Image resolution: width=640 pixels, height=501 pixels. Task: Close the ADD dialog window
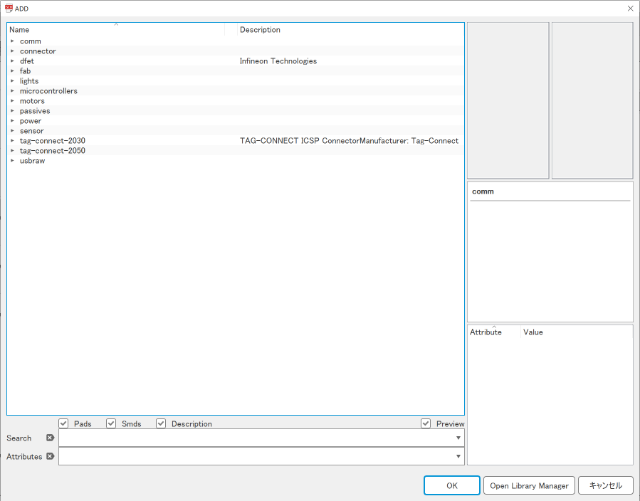point(630,8)
